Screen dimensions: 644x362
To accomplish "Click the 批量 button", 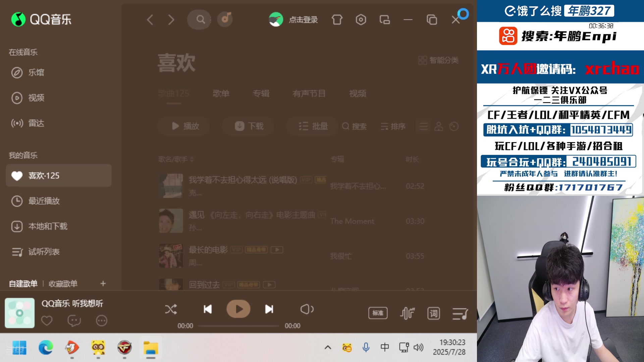I will click(312, 126).
